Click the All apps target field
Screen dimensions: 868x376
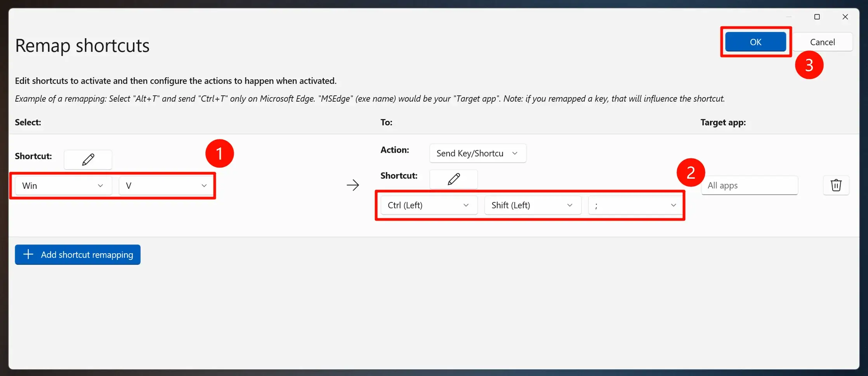(749, 185)
